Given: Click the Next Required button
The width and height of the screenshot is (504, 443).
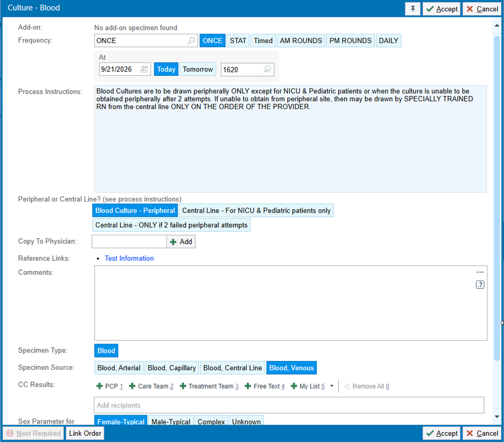Looking at the screenshot, I should (x=33, y=434).
